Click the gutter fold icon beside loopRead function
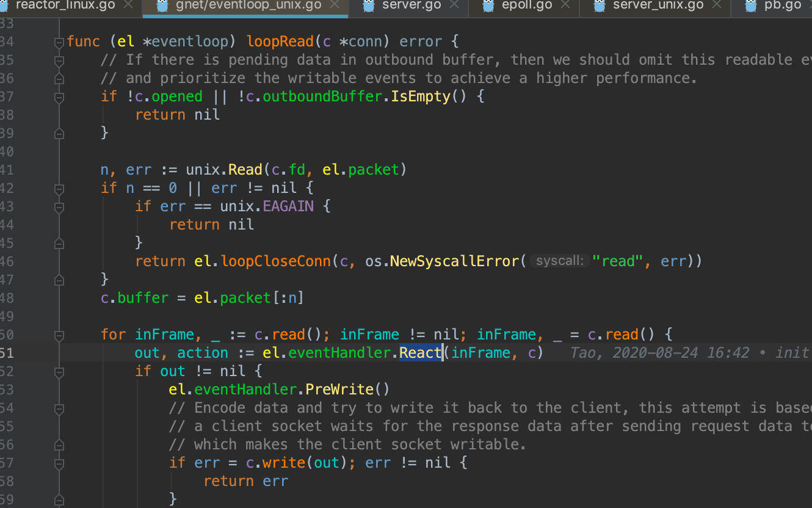Screen dimensions: 812x508 tap(58, 41)
